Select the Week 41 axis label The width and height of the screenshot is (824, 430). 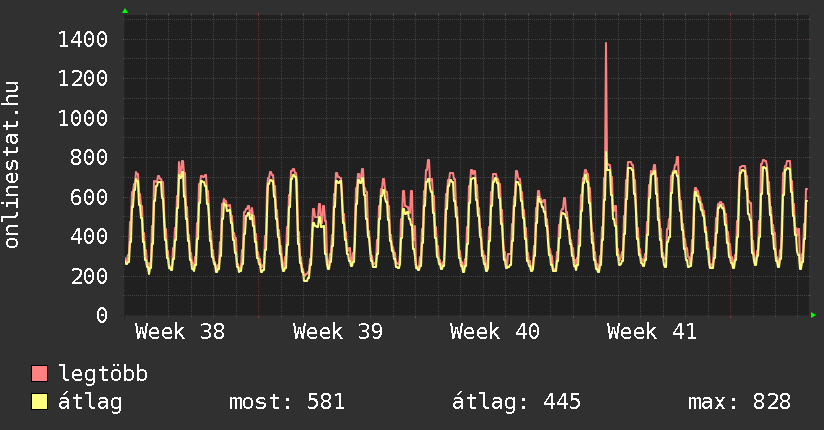coord(652,332)
